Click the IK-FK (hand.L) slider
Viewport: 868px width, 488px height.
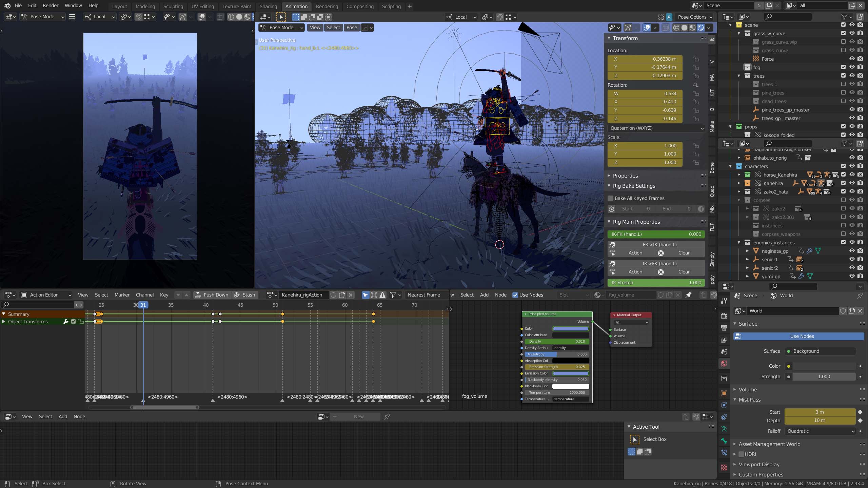click(656, 234)
